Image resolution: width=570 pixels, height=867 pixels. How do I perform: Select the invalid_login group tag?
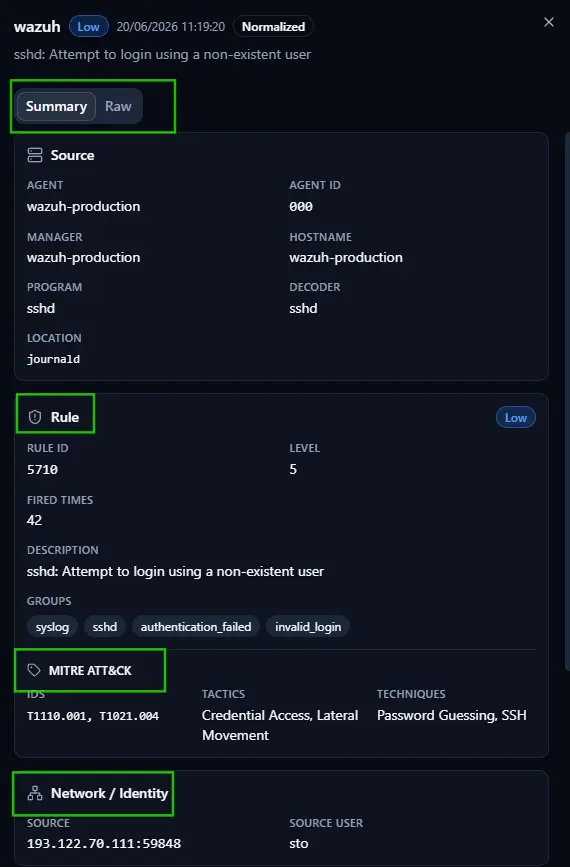pos(308,627)
